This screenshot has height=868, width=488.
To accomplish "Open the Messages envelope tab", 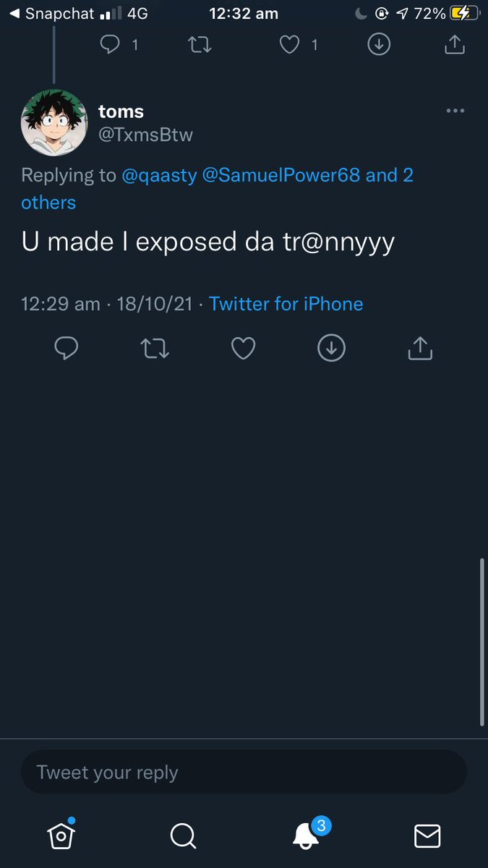I will point(427,836).
